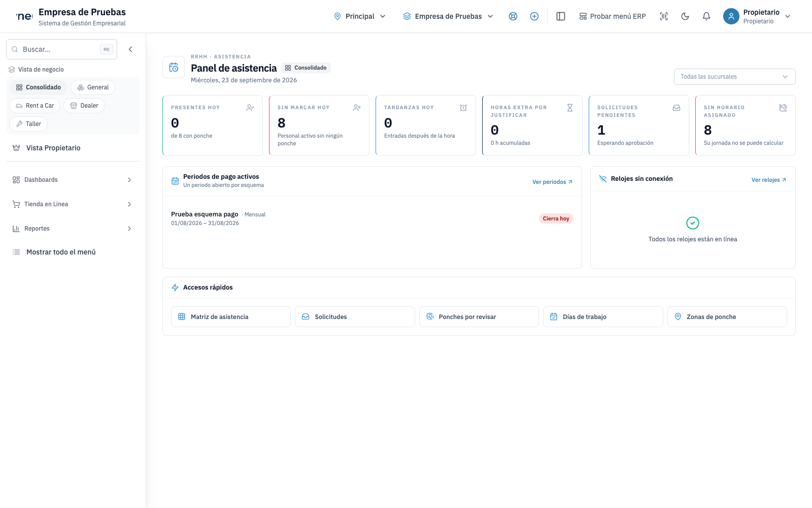Collapse sidebar with left chevron
812x508 pixels.
click(x=130, y=49)
